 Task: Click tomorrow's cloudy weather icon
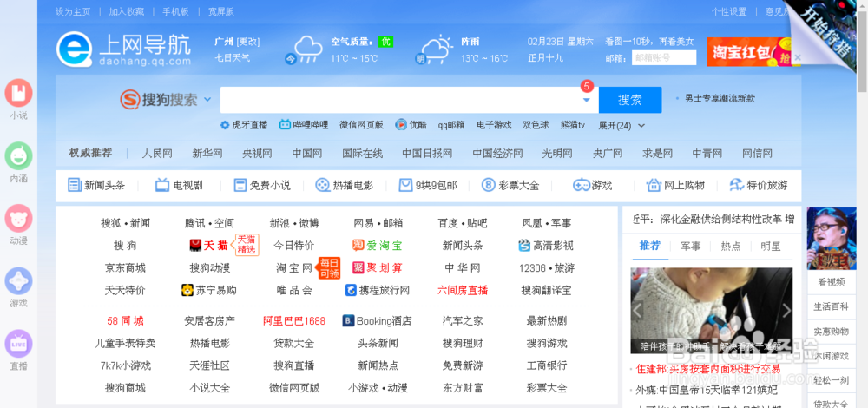(x=435, y=51)
